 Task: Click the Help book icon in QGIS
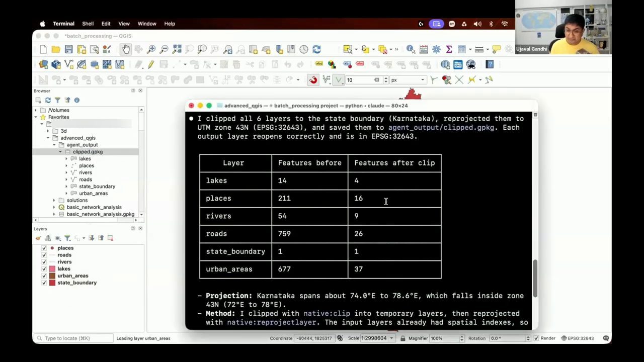(490, 64)
